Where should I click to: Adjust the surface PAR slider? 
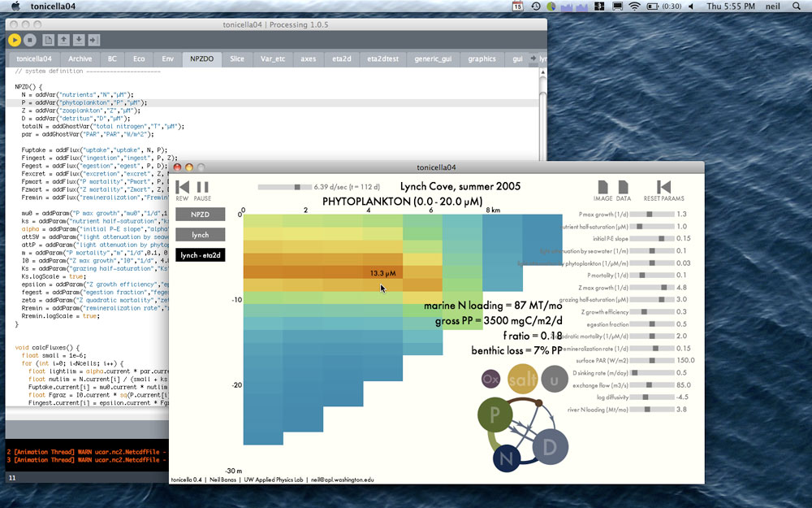652,361
